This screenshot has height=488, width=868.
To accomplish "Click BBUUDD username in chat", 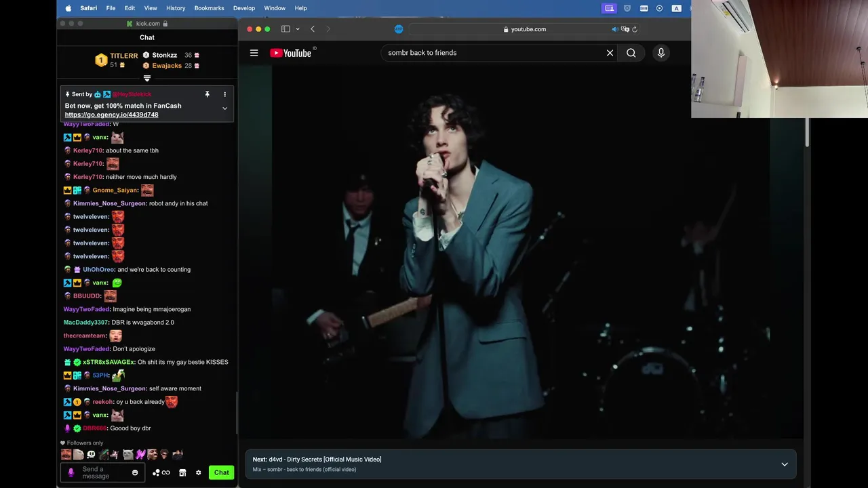I will (x=87, y=296).
